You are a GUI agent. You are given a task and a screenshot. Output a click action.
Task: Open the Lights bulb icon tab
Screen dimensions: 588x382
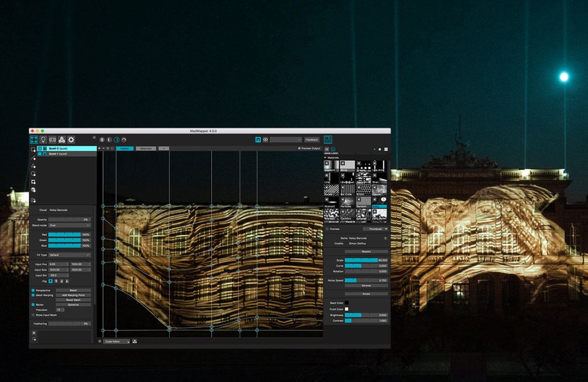point(43,140)
